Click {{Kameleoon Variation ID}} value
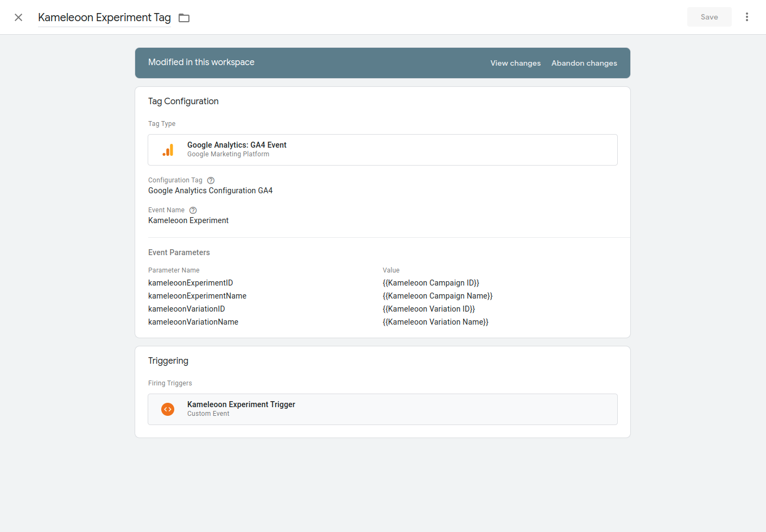The image size is (766, 532). 429,309
